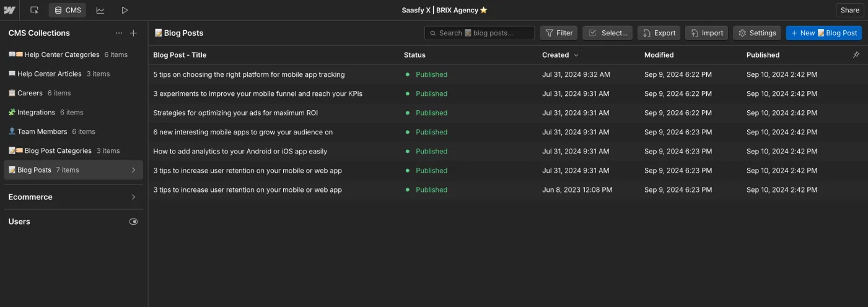Click the Blog Posts page heading

[x=179, y=33]
